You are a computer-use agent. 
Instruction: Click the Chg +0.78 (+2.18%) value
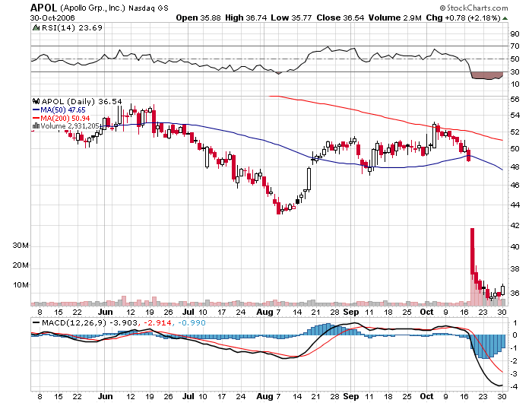pyautogui.click(x=464, y=17)
